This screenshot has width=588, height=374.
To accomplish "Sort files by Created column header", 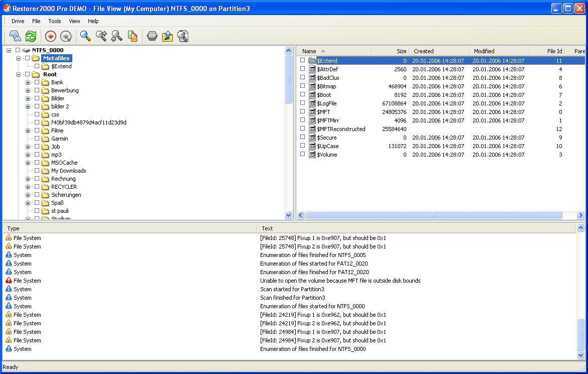I will (439, 51).
